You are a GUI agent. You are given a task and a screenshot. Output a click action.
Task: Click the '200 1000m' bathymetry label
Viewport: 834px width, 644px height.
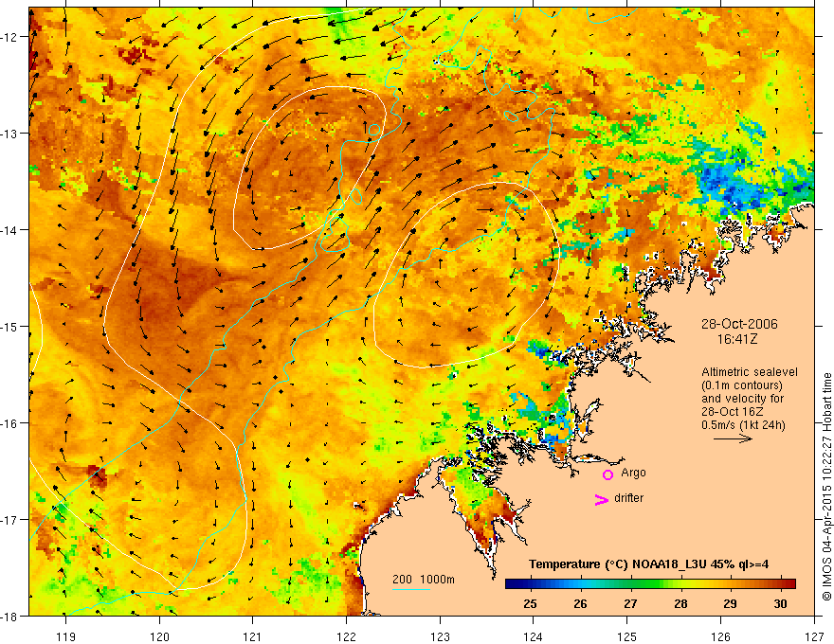point(424,580)
